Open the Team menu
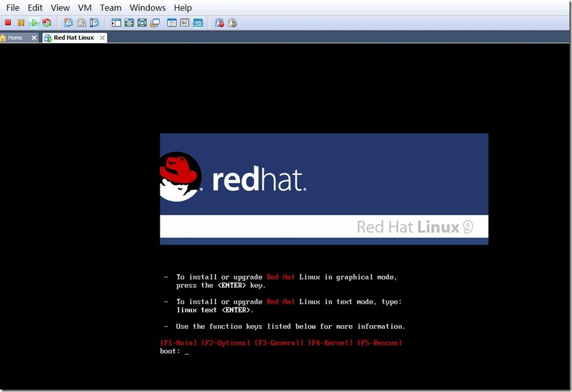 click(x=110, y=8)
